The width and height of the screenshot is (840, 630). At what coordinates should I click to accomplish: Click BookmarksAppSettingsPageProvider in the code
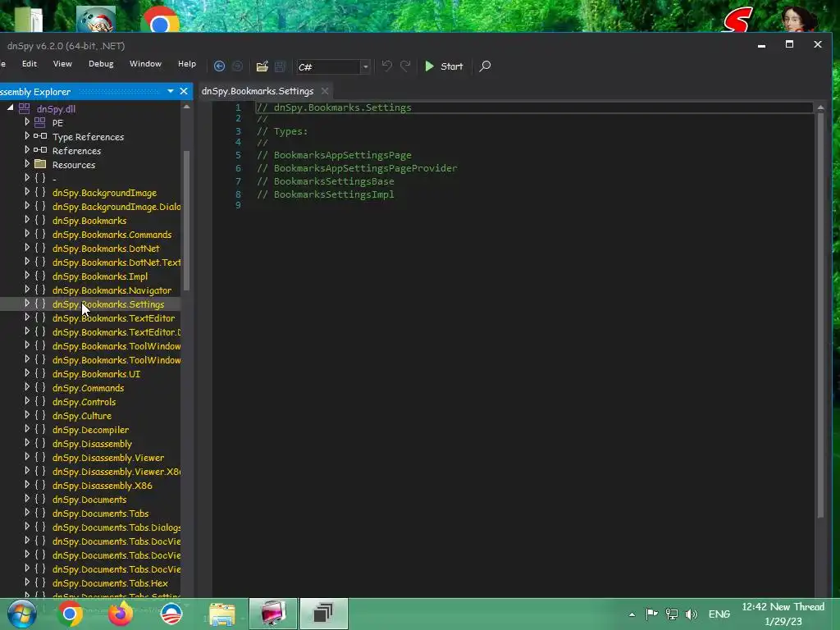click(x=366, y=168)
